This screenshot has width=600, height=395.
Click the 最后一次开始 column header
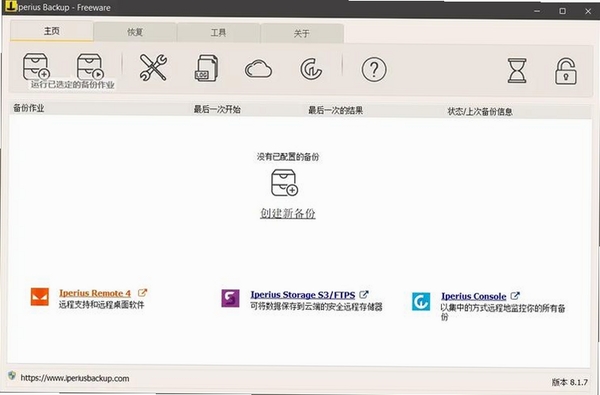[217, 109]
